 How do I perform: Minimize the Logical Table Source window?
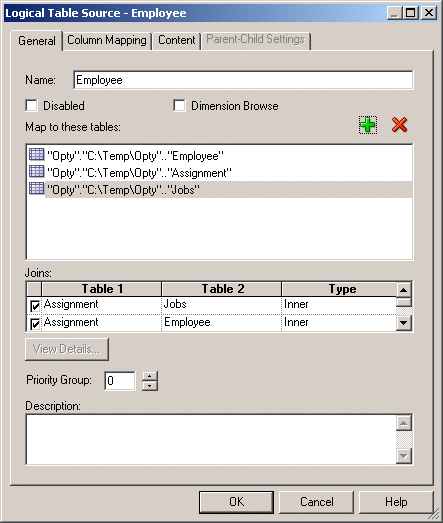[x=395, y=13]
